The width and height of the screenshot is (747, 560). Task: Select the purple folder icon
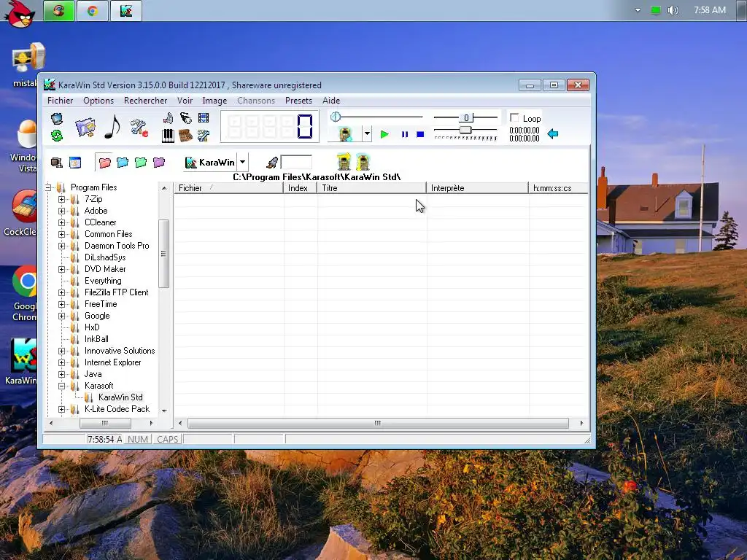point(158,163)
